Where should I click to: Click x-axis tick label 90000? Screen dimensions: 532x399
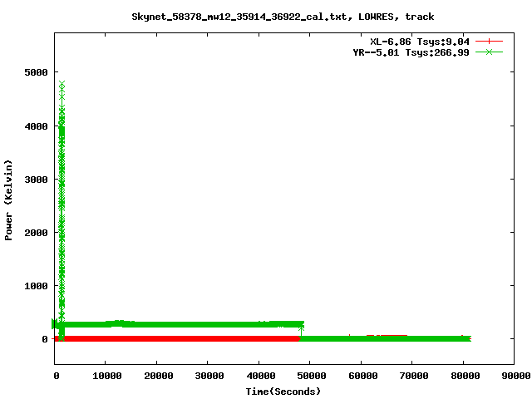coord(516,376)
